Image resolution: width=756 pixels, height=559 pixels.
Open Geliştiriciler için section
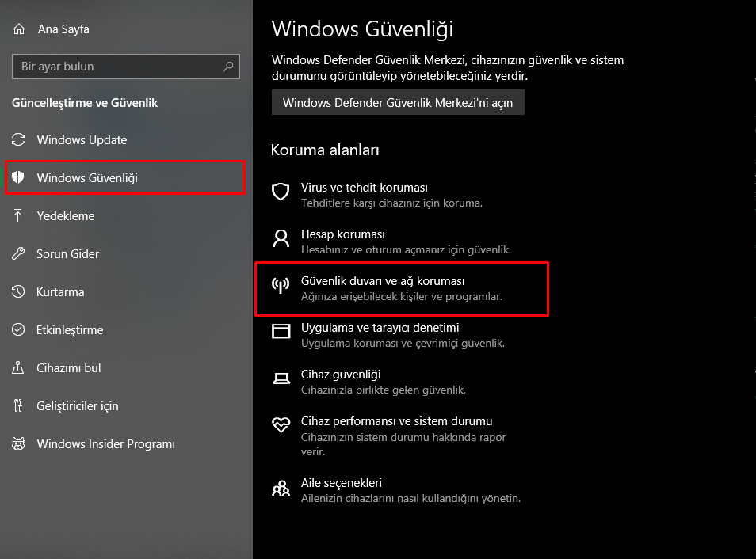click(x=77, y=406)
